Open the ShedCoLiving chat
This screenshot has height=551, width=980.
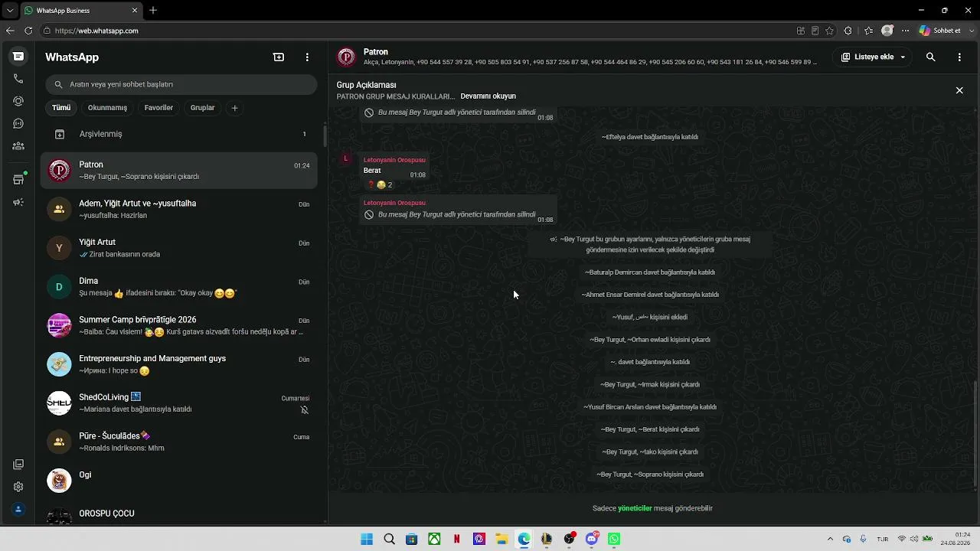point(180,403)
